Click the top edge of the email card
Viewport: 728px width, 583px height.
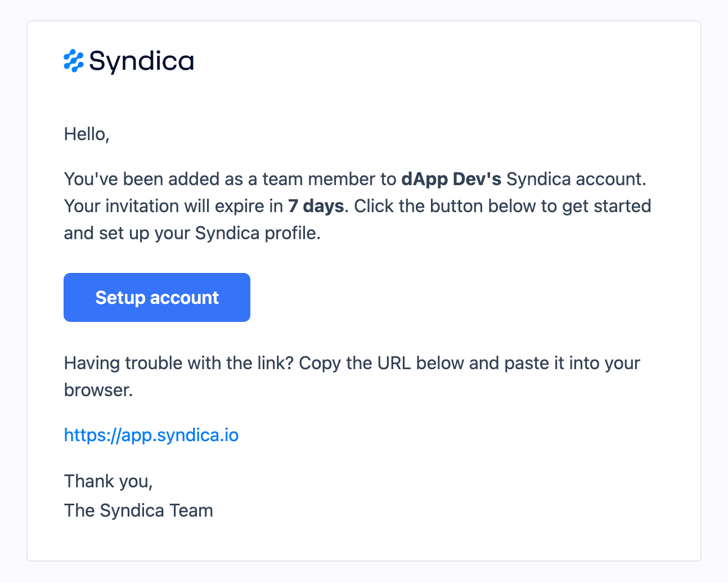[x=364, y=22]
